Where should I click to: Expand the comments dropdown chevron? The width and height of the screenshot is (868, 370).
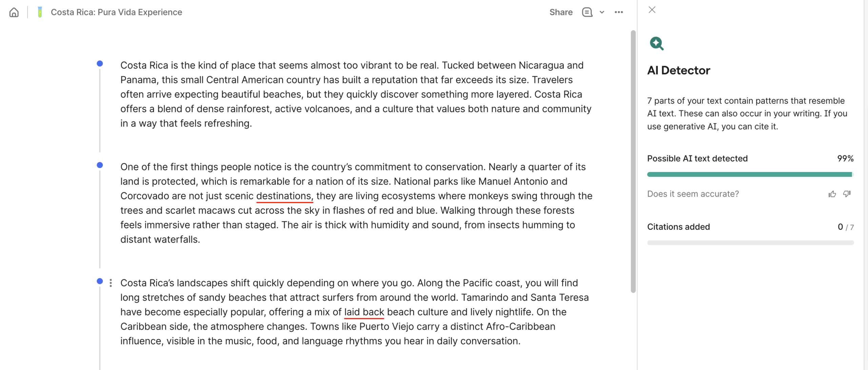pos(602,12)
